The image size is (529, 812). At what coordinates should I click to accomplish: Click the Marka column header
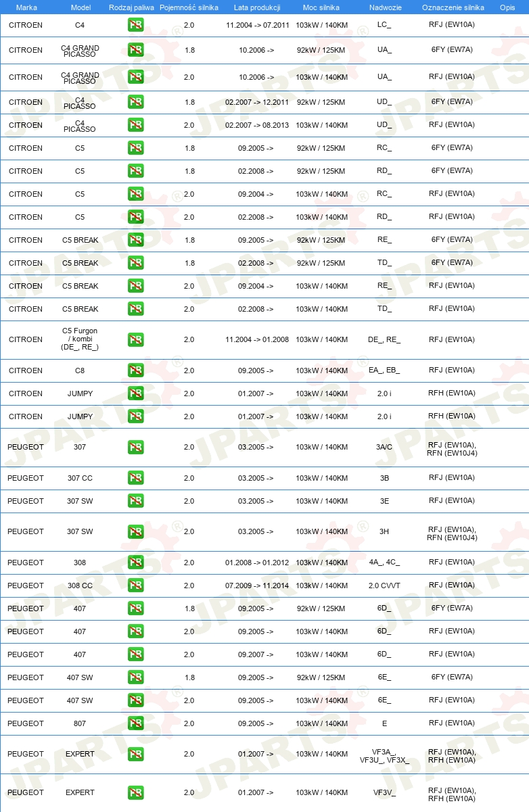(x=26, y=7)
